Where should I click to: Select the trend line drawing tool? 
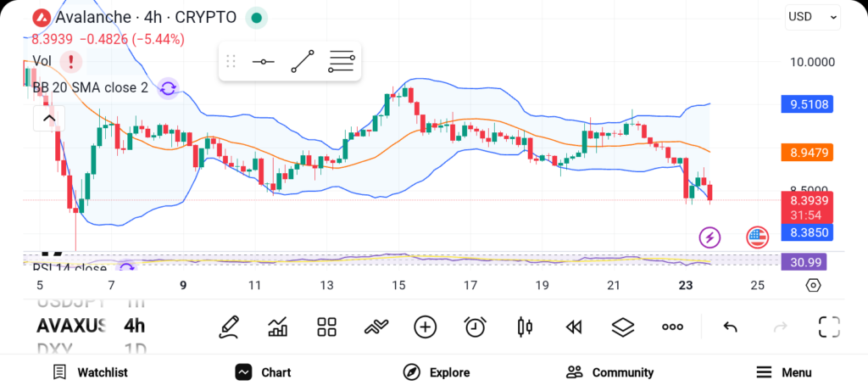click(x=302, y=62)
